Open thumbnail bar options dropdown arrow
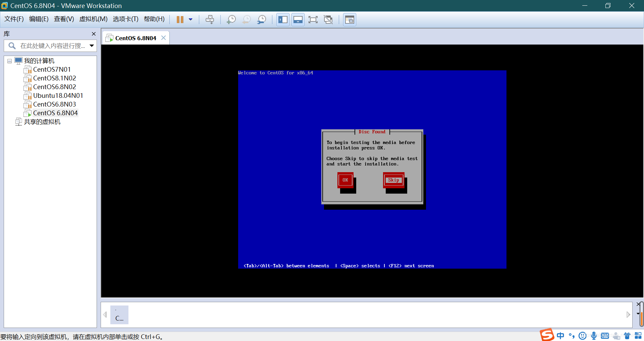644x341 pixels. [x=638, y=314]
